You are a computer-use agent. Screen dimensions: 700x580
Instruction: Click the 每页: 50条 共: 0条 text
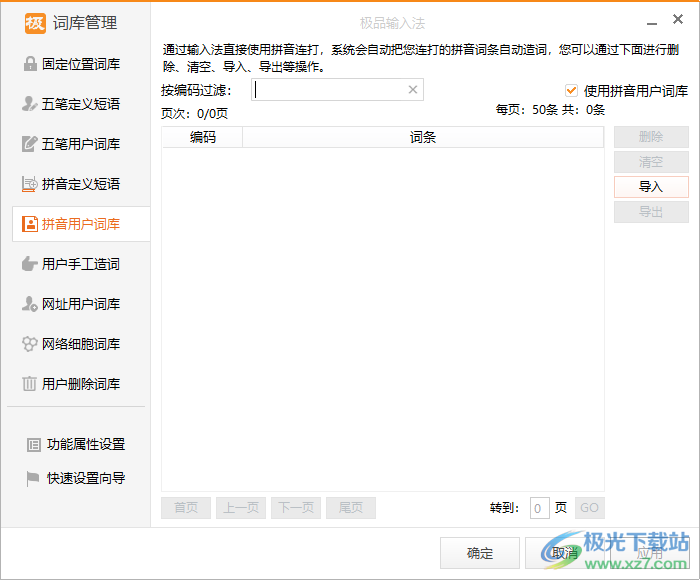point(550,109)
